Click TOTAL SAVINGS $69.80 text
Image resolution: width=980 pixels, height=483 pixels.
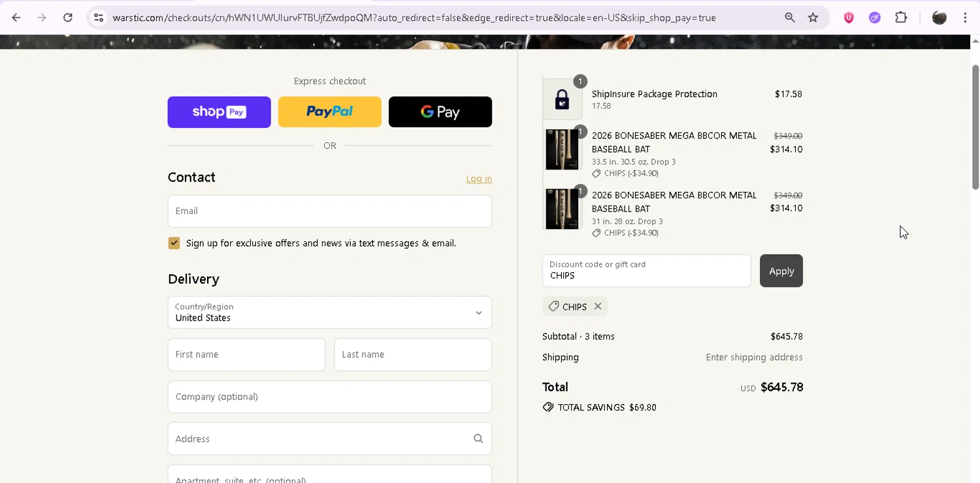click(x=607, y=407)
